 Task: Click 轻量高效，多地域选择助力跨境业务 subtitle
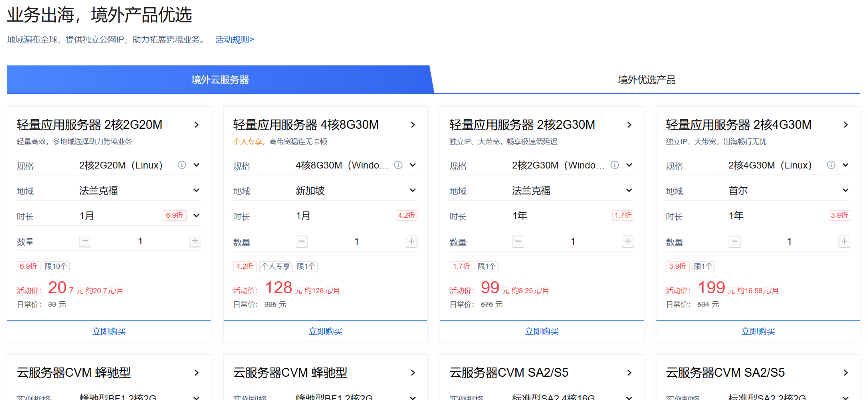pos(75,142)
